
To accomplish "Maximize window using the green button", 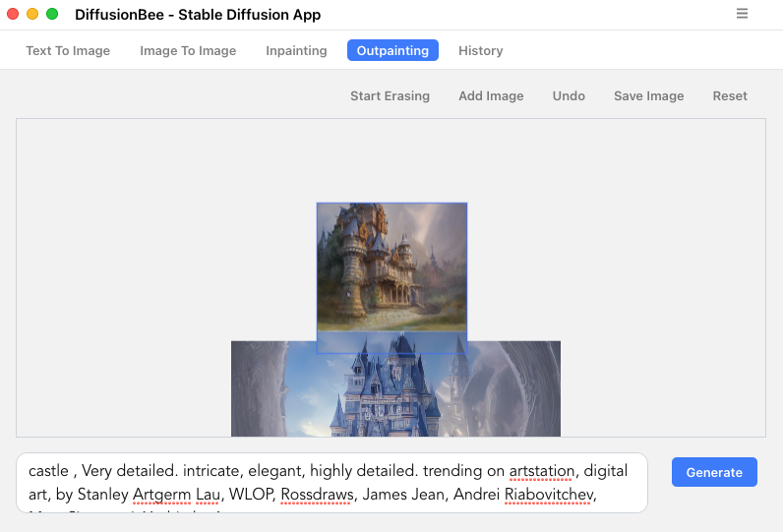I will pyautogui.click(x=52, y=14).
